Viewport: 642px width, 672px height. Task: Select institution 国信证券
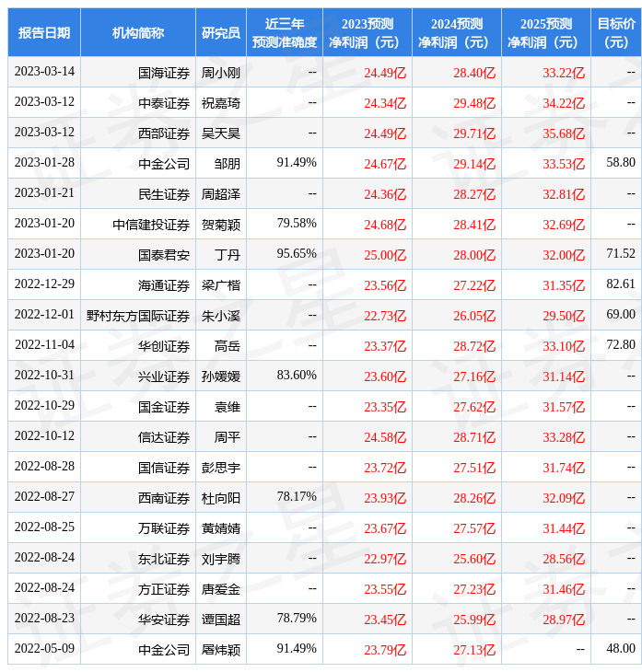click(x=164, y=468)
